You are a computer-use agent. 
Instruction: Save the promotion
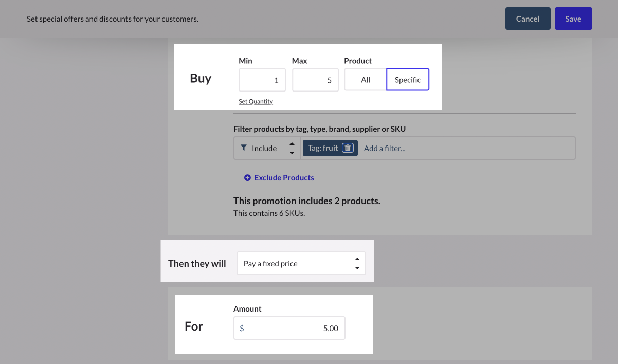[573, 19]
